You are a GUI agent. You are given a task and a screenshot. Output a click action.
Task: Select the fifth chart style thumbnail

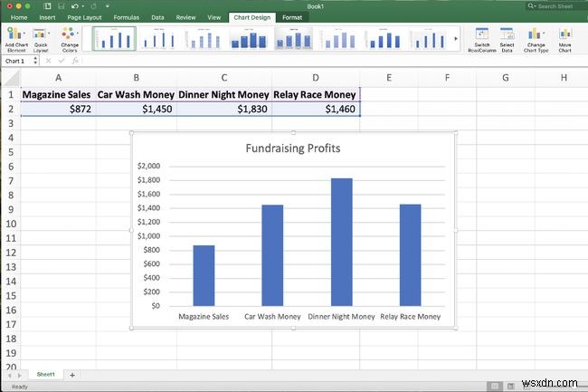[x=294, y=39]
